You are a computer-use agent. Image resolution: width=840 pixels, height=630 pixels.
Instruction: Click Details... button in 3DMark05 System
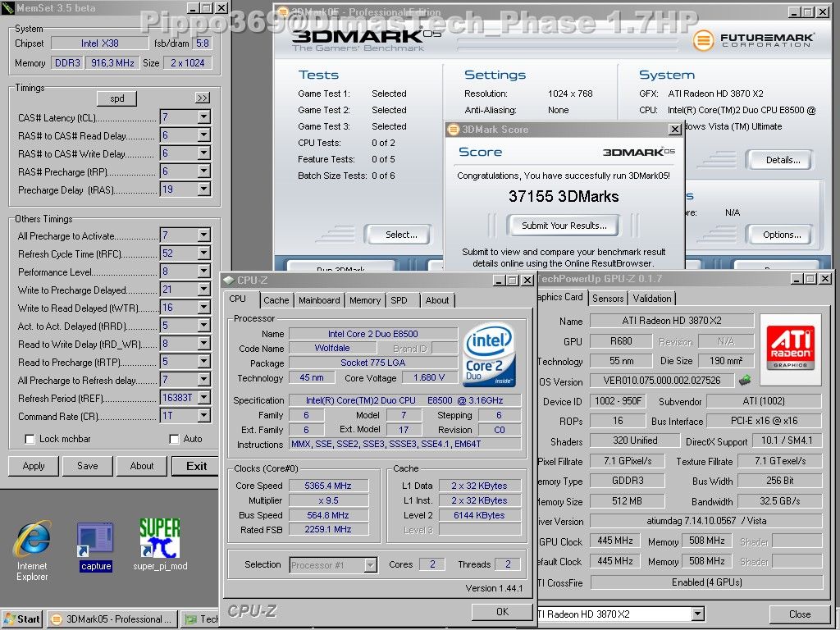pyautogui.click(x=779, y=160)
